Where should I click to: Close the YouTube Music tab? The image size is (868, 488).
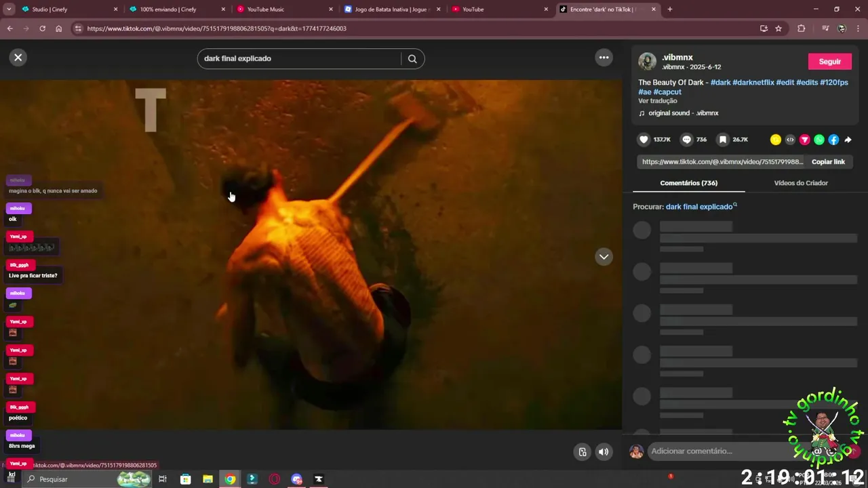pos(331,9)
